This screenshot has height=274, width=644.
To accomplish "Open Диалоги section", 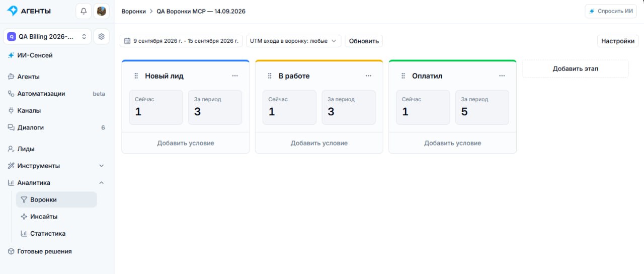I will (57, 127).
